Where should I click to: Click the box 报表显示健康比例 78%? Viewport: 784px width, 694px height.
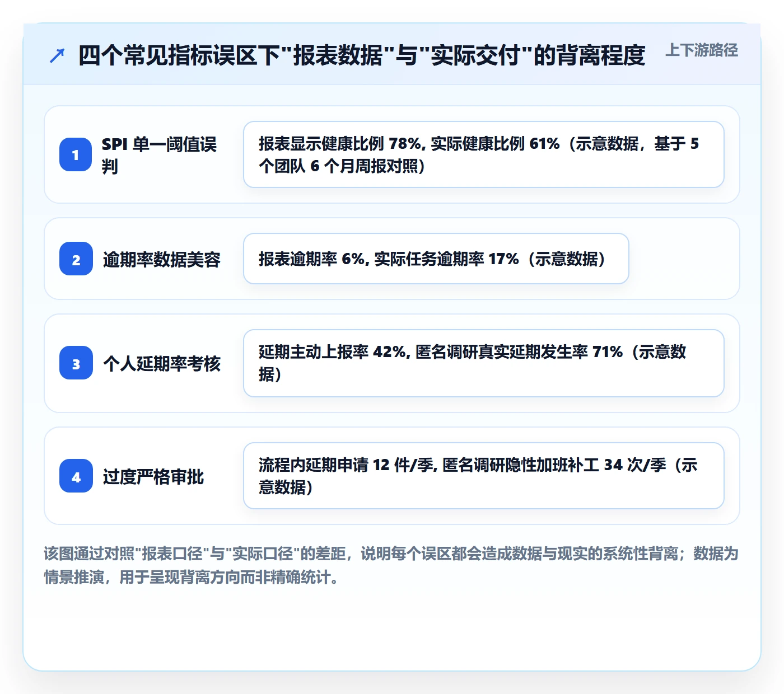click(x=484, y=154)
